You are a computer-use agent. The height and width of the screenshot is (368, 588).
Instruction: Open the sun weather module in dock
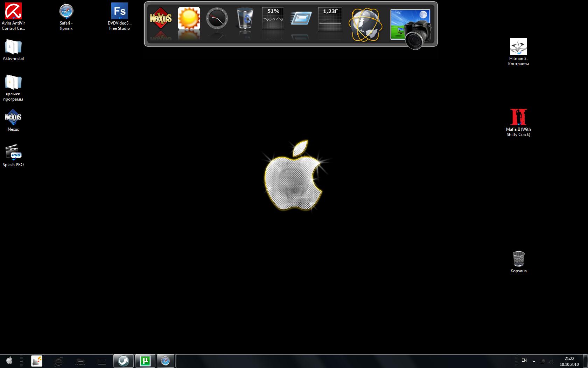pyautogui.click(x=189, y=18)
